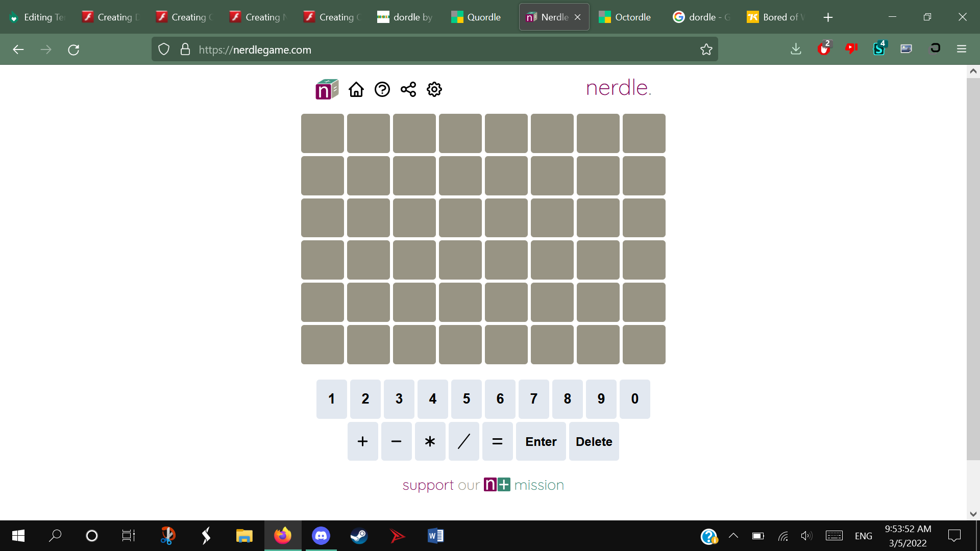The width and height of the screenshot is (980, 551).
Task: Click the Nerdle cube logo icon
Action: tap(327, 89)
